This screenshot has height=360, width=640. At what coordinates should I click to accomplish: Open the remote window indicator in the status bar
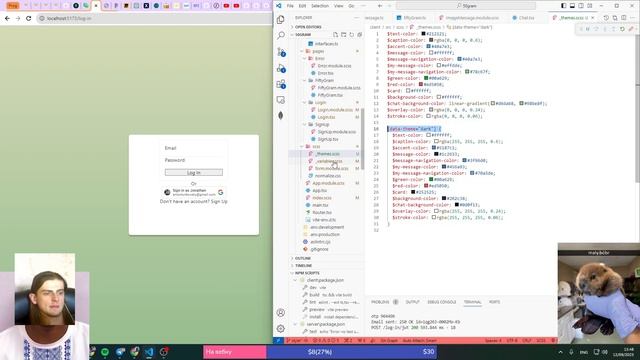pyautogui.click(x=278, y=340)
